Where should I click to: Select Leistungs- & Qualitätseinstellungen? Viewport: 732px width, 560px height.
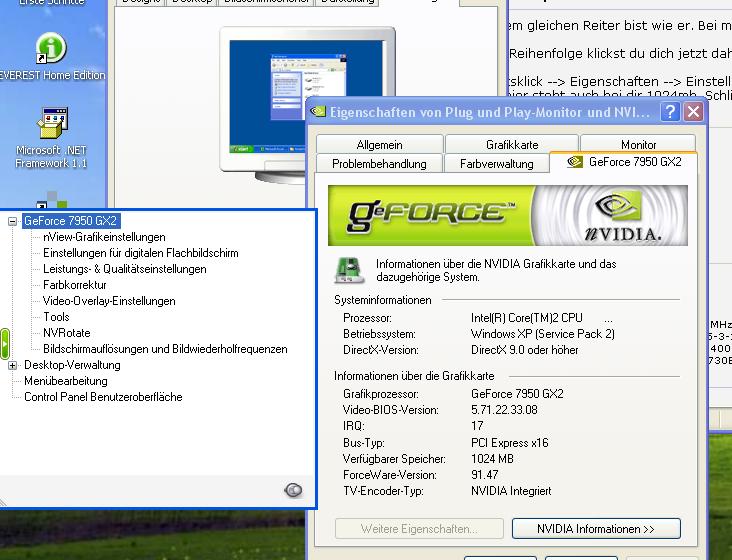coord(125,269)
